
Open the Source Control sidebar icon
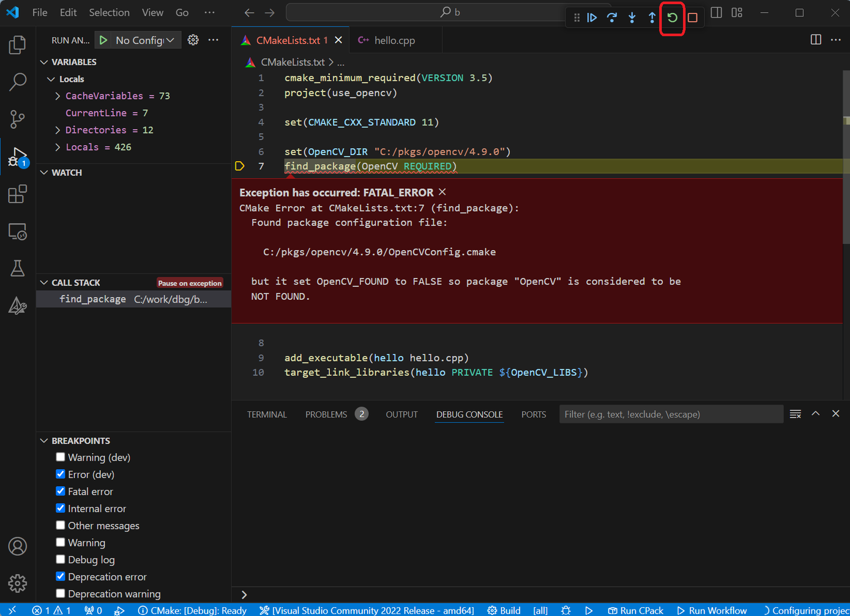[x=17, y=119]
